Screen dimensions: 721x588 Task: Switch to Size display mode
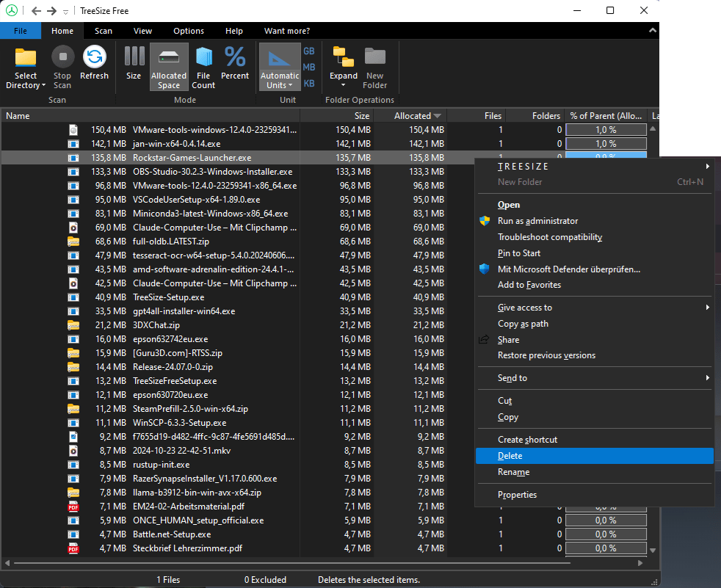[x=134, y=58]
